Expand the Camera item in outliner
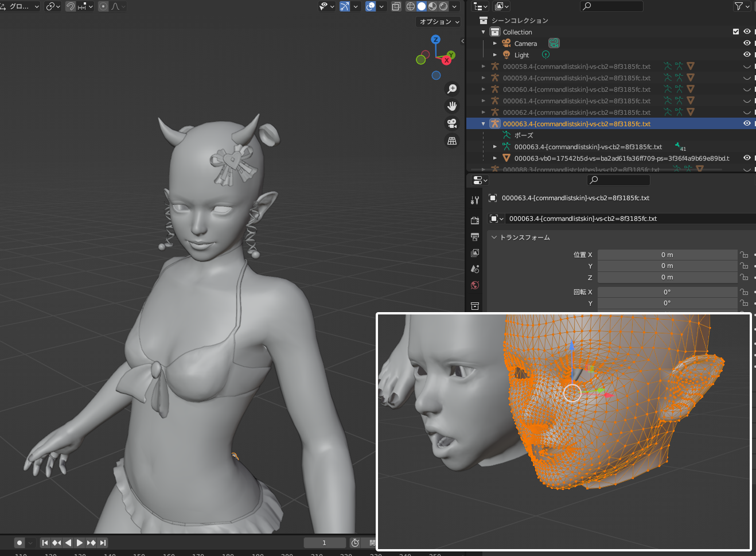 495,43
